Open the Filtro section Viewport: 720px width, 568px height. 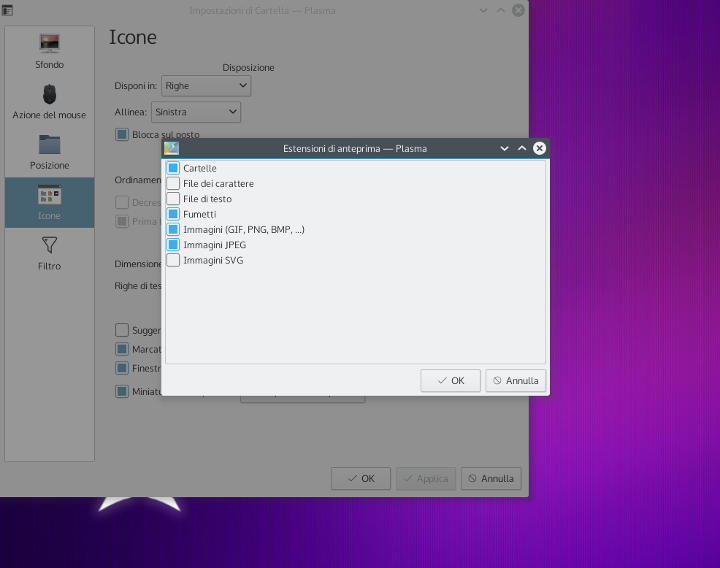click(x=49, y=253)
